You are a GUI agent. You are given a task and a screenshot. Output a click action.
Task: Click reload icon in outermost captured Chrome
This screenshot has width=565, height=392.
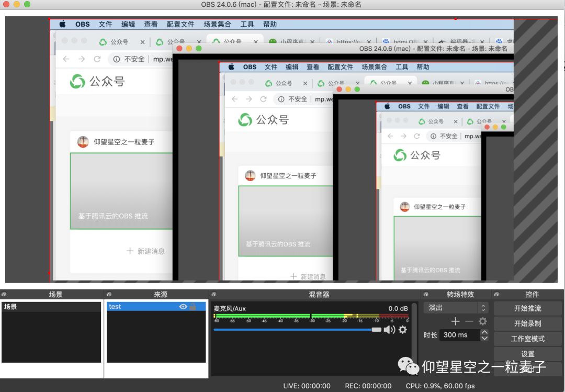pyautogui.click(x=97, y=59)
